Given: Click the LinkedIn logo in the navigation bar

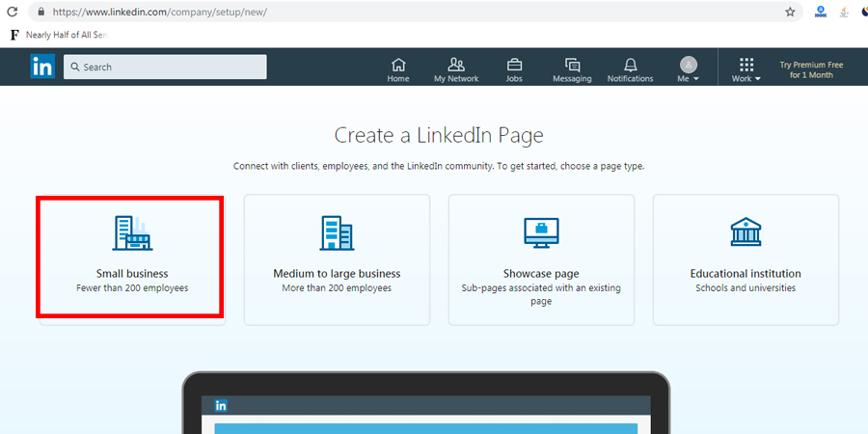Looking at the screenshot, I should [42, 67].
